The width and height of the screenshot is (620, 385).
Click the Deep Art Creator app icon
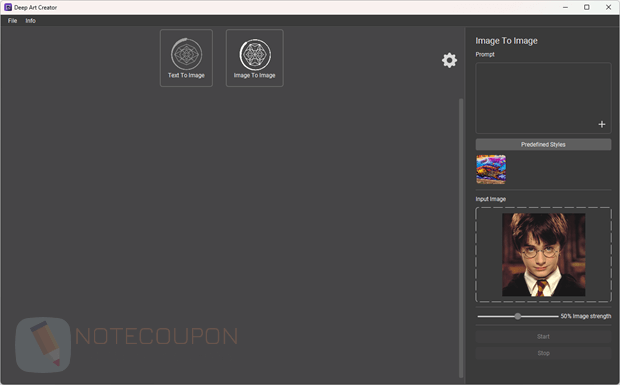point(8,7)
